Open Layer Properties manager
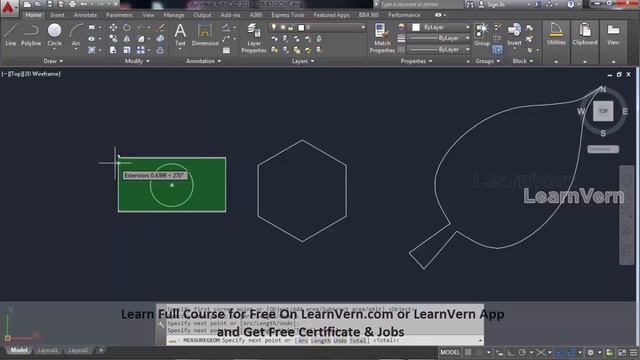Screen dimensions: 640x360 [253, 38]
